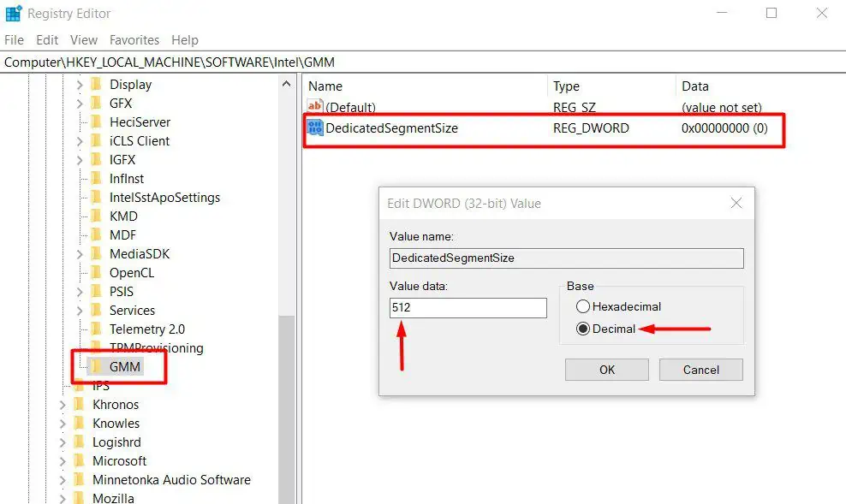The height and width of the screenshot is (504, 846).
Task: Click the (Default) string value icon
Action: 314,106
